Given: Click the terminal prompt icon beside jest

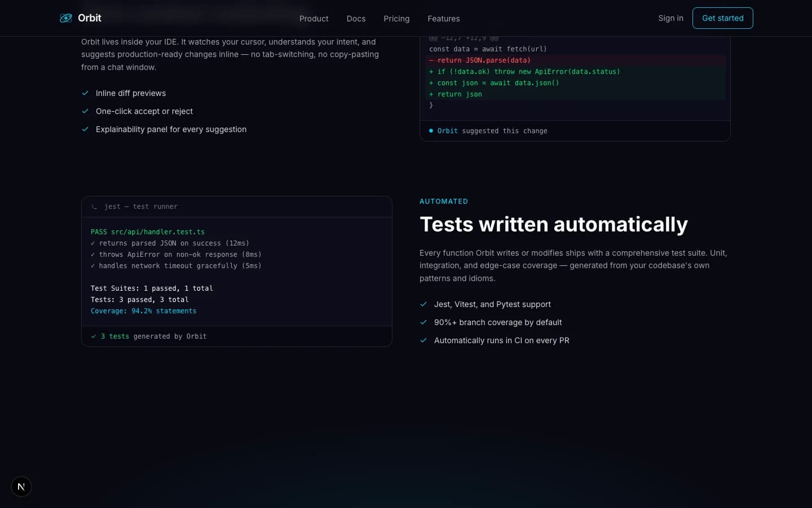Looking at the screenshot, I should pos(94,207).
